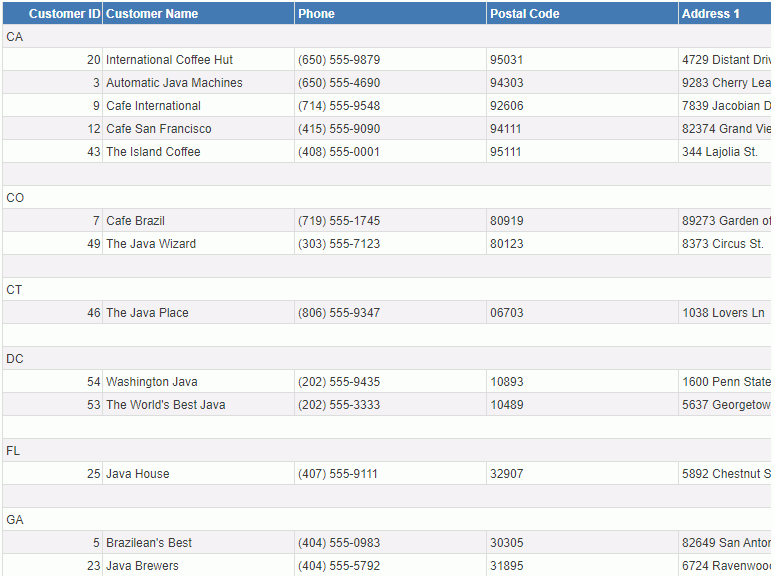Select the Washington Java phone number
The image size is (774, 576).
pyautogui.click(x=339, y=382)
